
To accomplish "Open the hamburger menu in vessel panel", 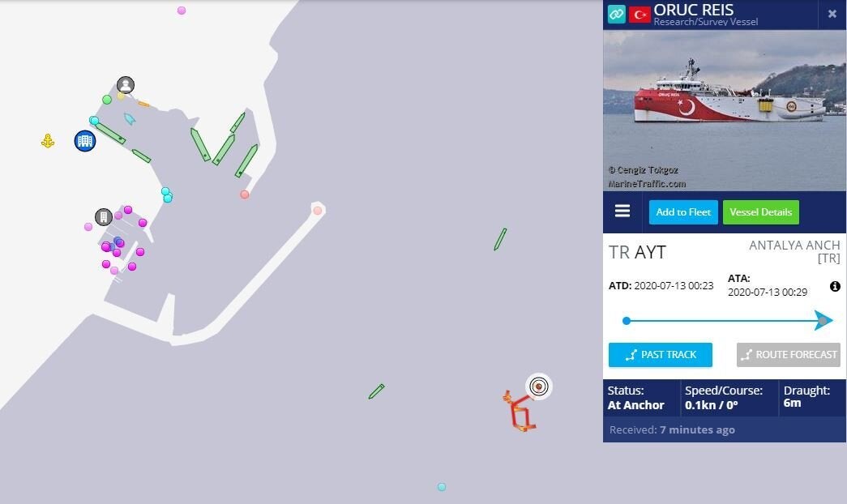I will pyautogui.click(x=622, y=211).
